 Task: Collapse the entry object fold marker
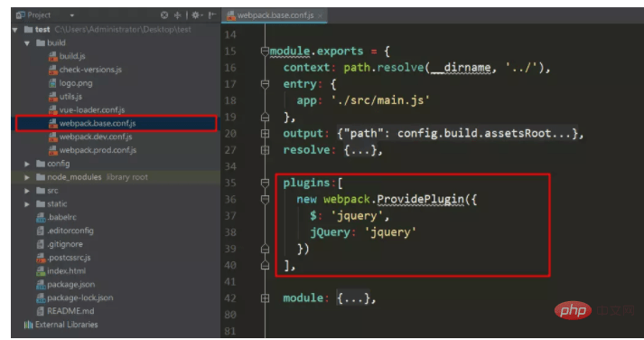coord(265,84)
